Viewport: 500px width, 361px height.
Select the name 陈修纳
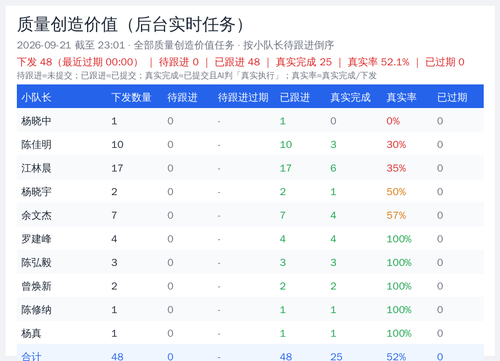(36, 310)
